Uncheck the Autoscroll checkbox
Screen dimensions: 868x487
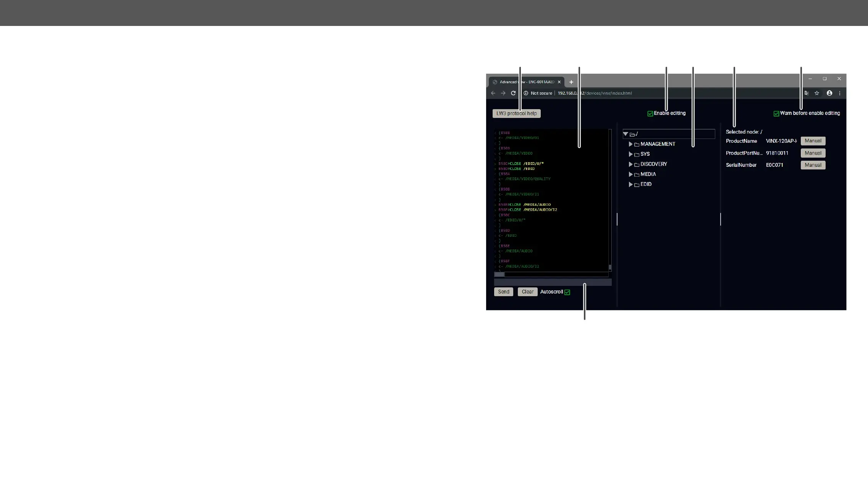click(567, 292)
